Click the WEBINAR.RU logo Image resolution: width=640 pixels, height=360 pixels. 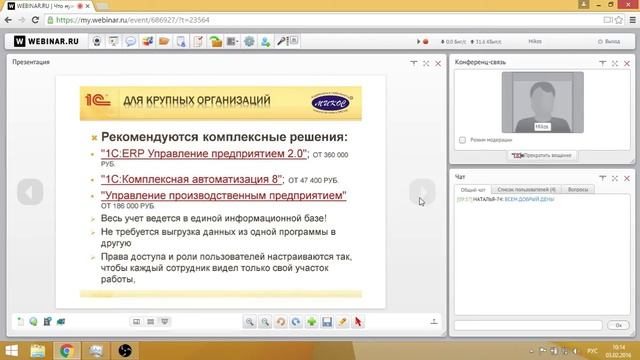coord(46,41)
